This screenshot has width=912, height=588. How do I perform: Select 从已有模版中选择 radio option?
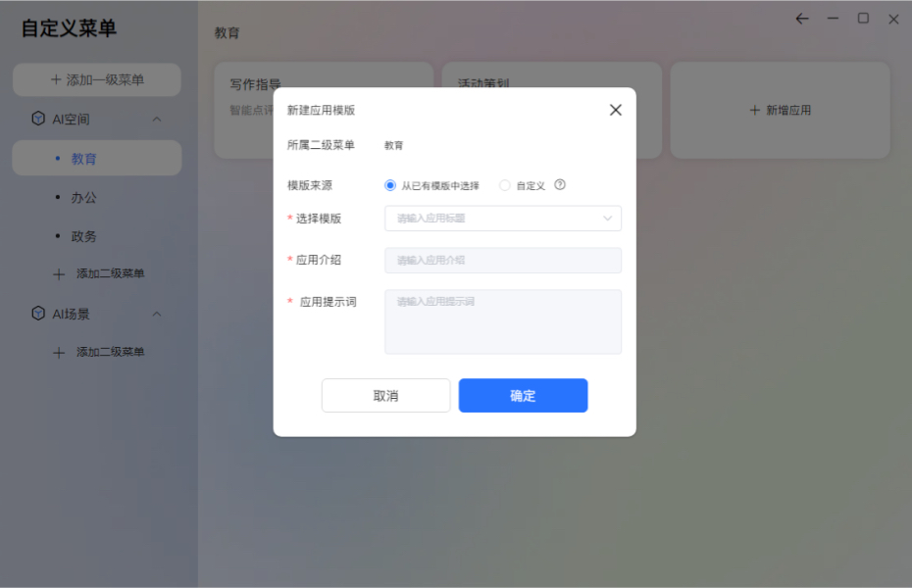pos(390,185)
